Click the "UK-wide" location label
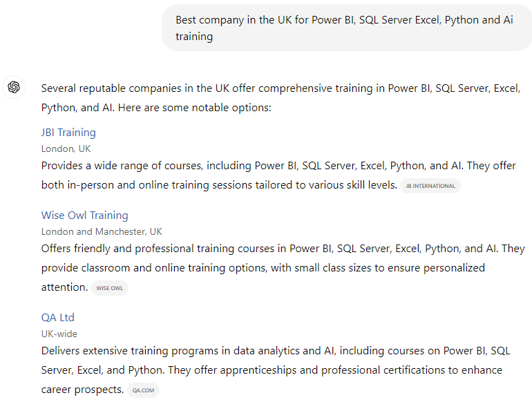 coord(59,334)
